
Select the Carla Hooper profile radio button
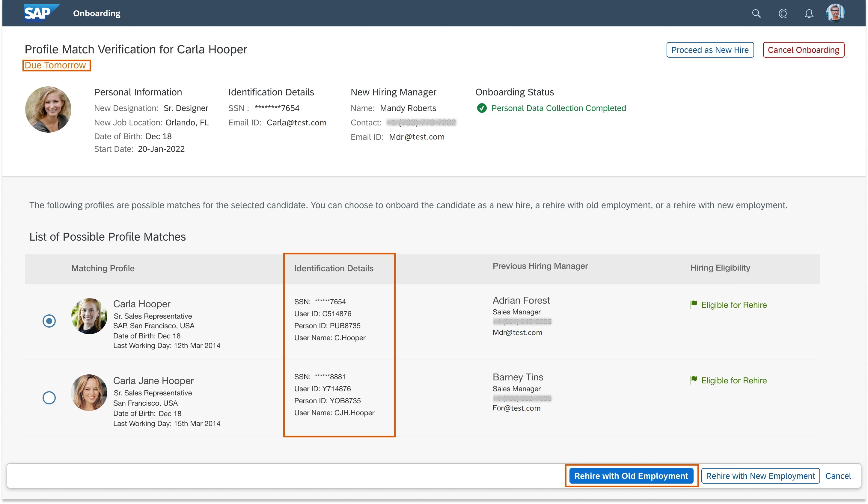(49, 321)
